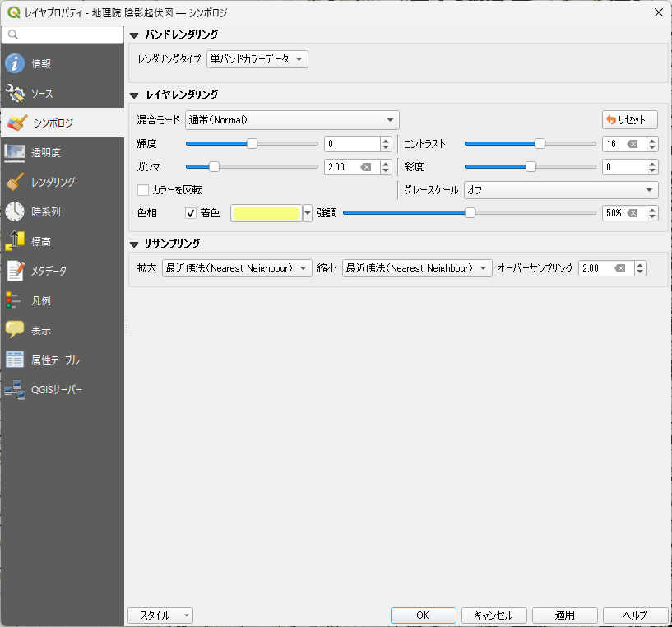Switch to the 透明度 tab
The height and width of the screenshot is (627, 672).
(63, 152)
